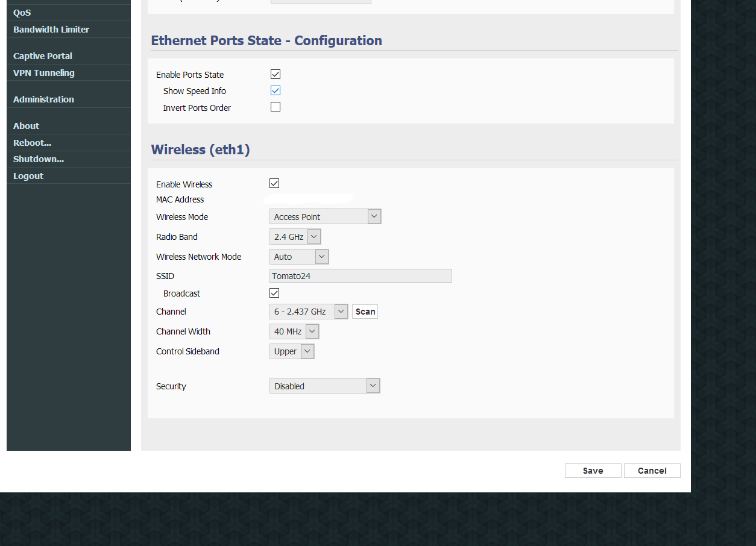This screenshot has width=756, height=546.
Task: Open Radio Band dropdown
Action: click(295, 236)
